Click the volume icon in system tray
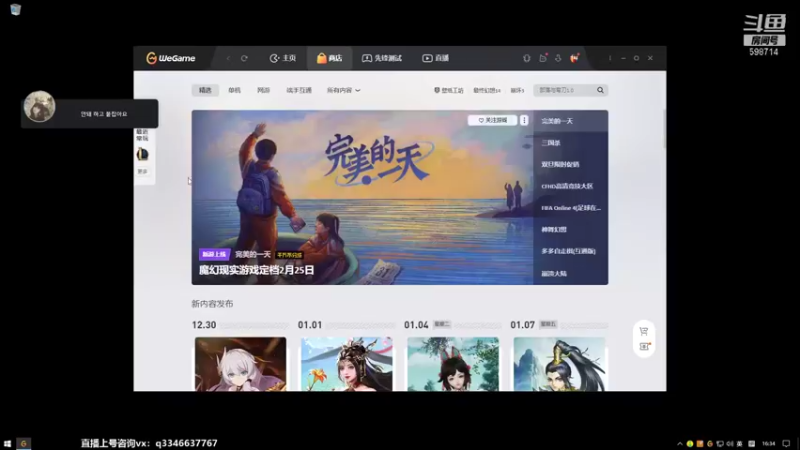The image size is (800, 450). tap(730, 444)
